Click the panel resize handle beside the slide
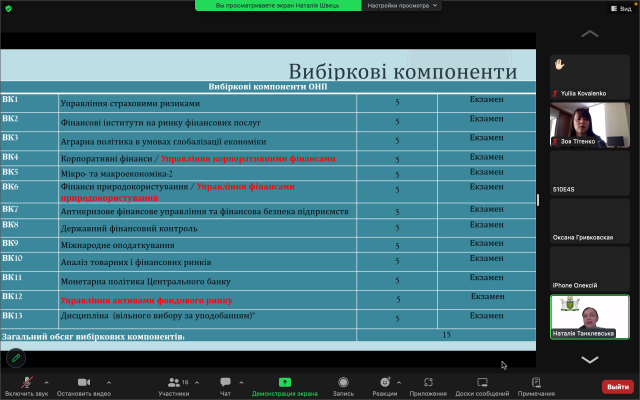The height and width of the screenshot is (400, 640). (538, 200)
